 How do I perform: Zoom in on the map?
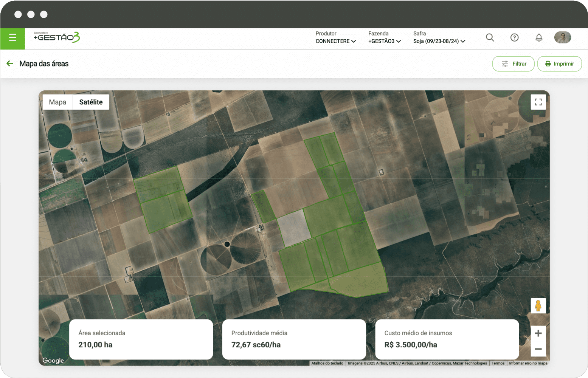click(x=538, y=333)
